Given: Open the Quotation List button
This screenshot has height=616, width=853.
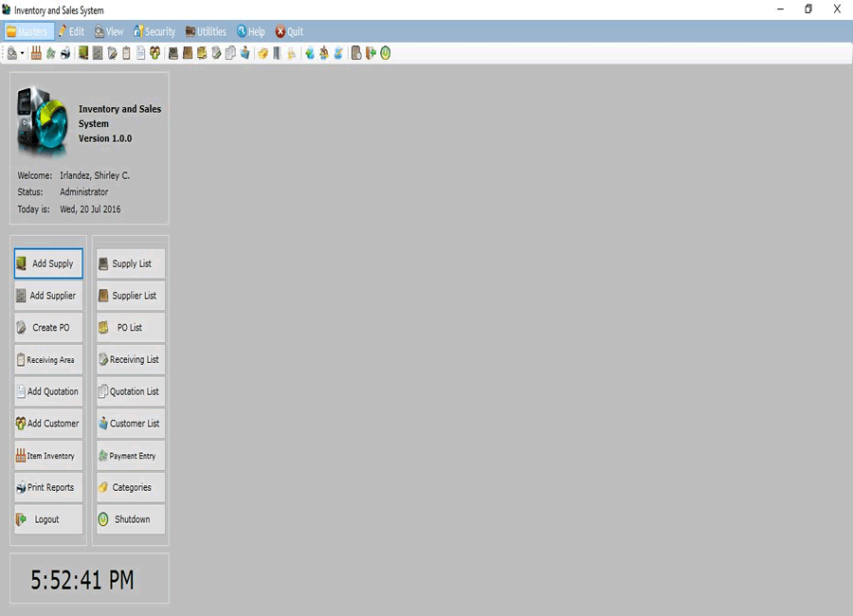Looking at the screenshot, I should coord(131,391).
